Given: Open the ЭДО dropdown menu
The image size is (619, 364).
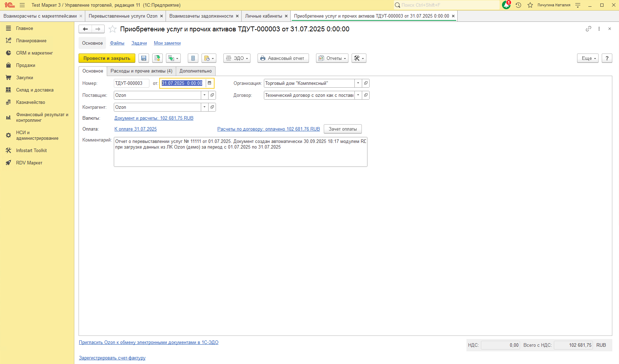Looking at the screenshot, I should tap(237, 58).
